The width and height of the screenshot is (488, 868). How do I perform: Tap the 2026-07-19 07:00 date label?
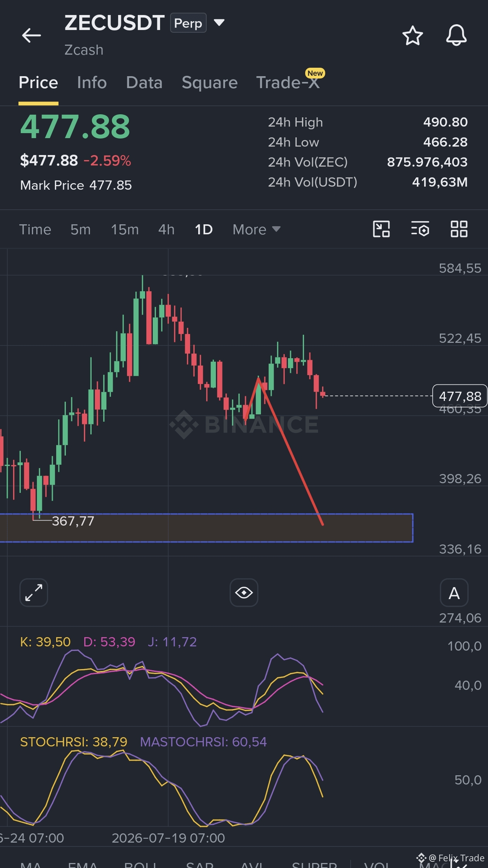tap(168, 838)
